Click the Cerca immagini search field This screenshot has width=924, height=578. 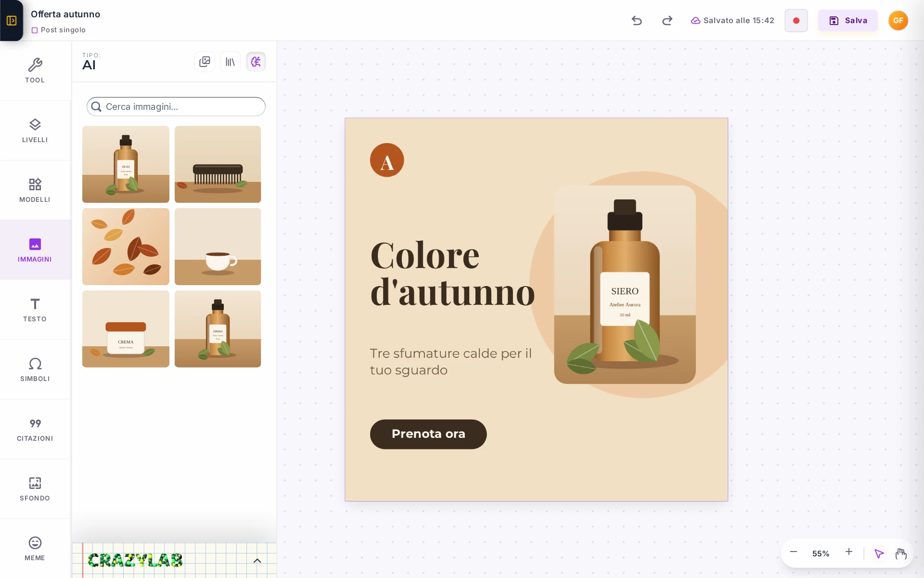[x=176, y=106]
